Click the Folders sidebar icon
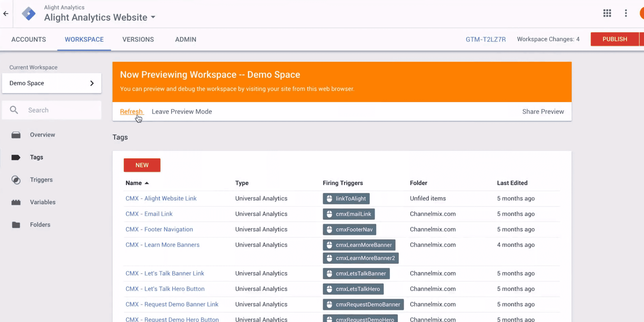This screenshot has height=322, width=644. pyautogui.click(x=16, y=225)
